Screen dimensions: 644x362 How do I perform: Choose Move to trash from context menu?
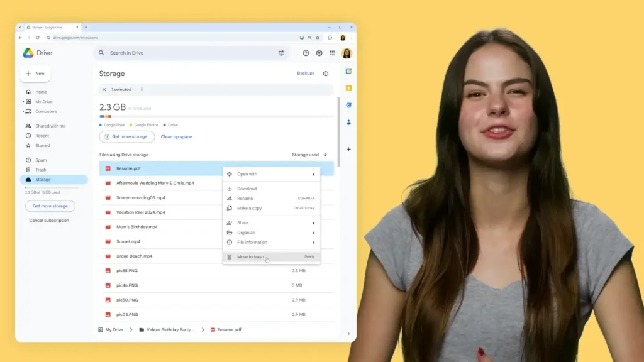(x=250, y=256)
